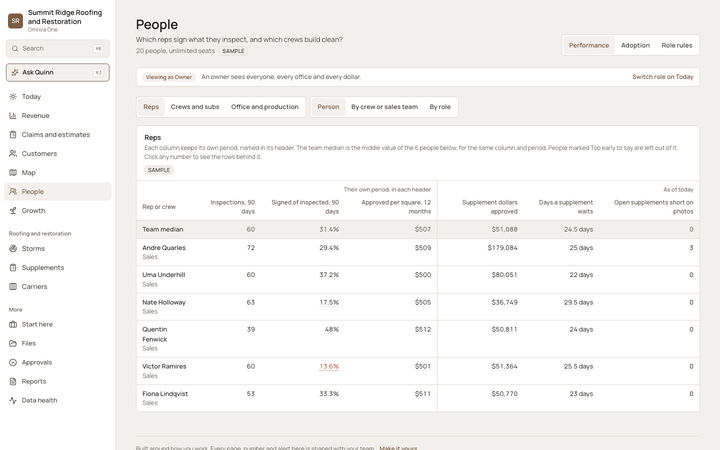Viewport: 720px width, 450px height.
Task: Click Victor Ramires name
Action: [x=164, y=366]
